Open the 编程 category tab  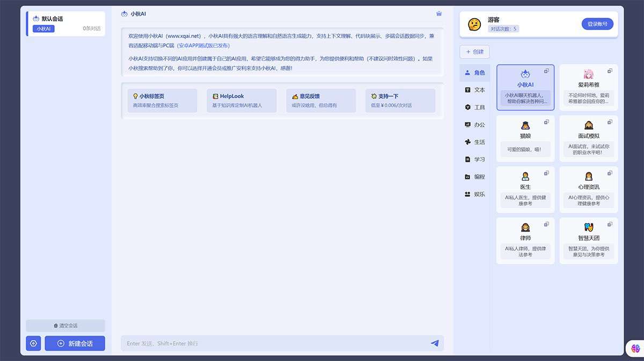pos(475,177)
